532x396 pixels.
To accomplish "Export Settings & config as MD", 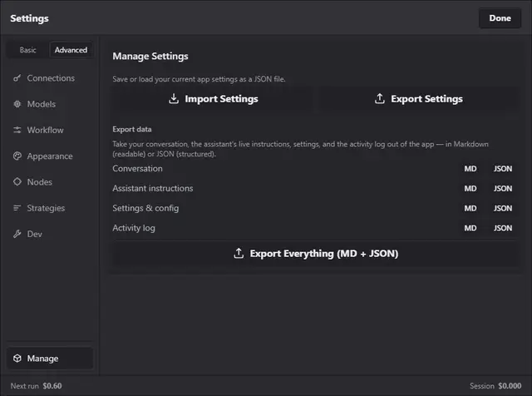I will [470, 208].
